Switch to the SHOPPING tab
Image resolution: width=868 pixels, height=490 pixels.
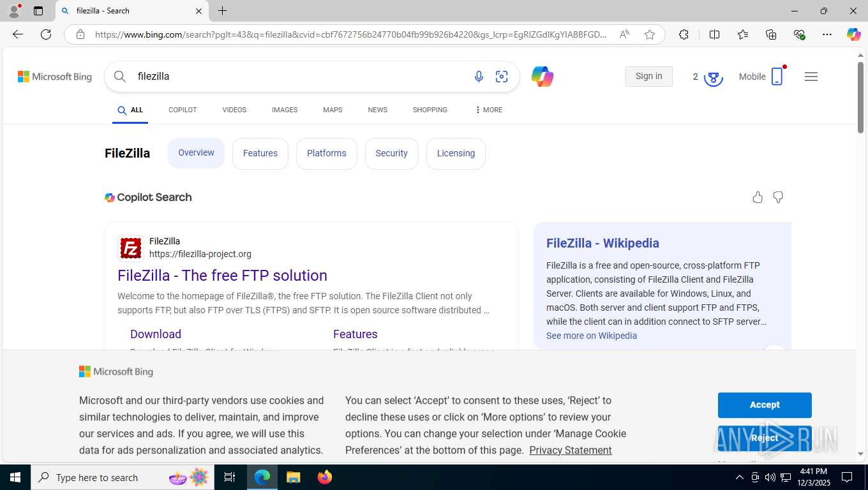click(x=430, y=110)
